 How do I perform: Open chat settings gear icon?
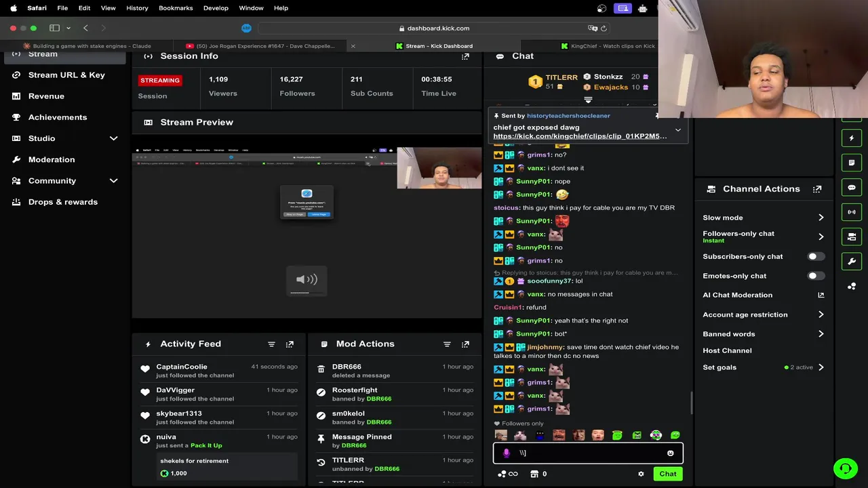click(x=641, y=474)
